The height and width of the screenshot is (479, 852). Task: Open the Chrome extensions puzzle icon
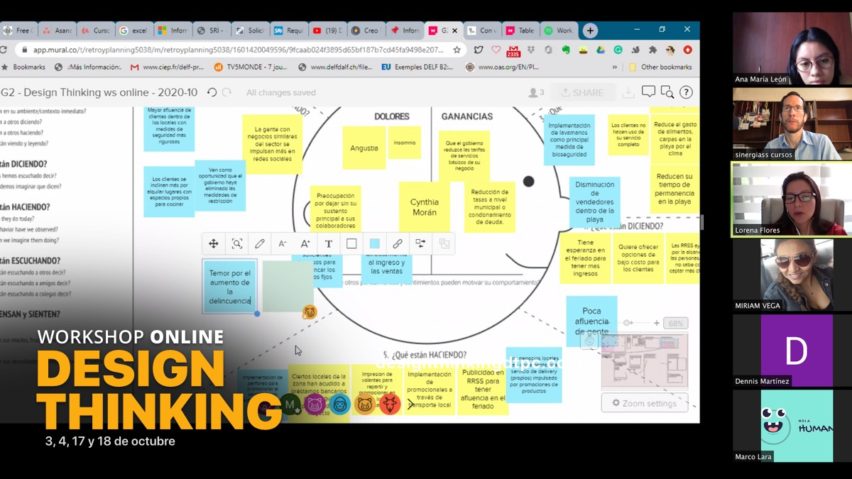coord(653,50)
